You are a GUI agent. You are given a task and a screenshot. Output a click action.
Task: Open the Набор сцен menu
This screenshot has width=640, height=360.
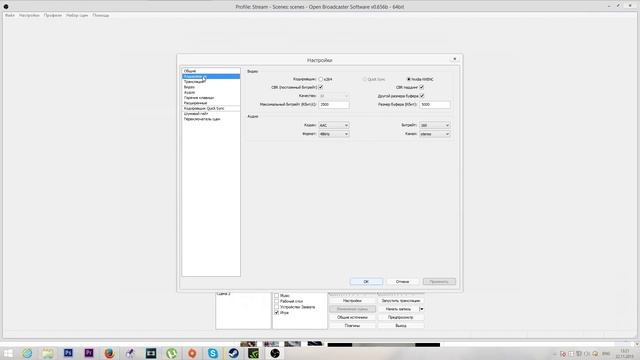pyautogui.click(x=77, y=16)
